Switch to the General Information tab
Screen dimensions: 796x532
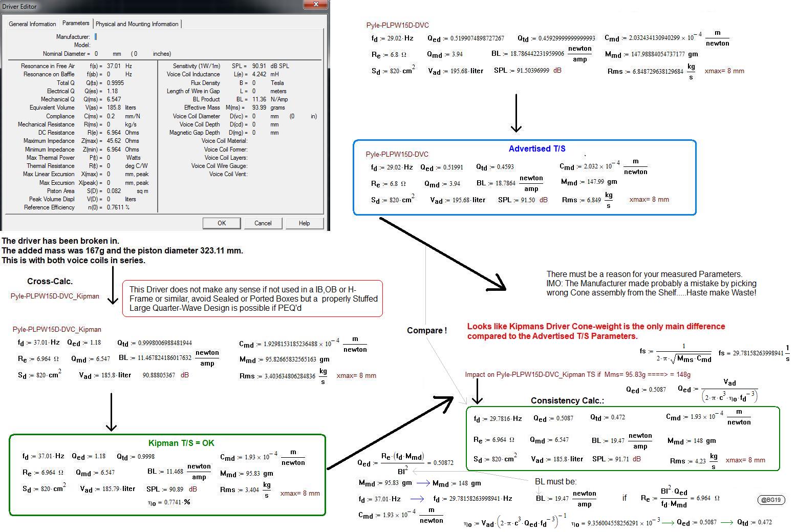point(32,24)
